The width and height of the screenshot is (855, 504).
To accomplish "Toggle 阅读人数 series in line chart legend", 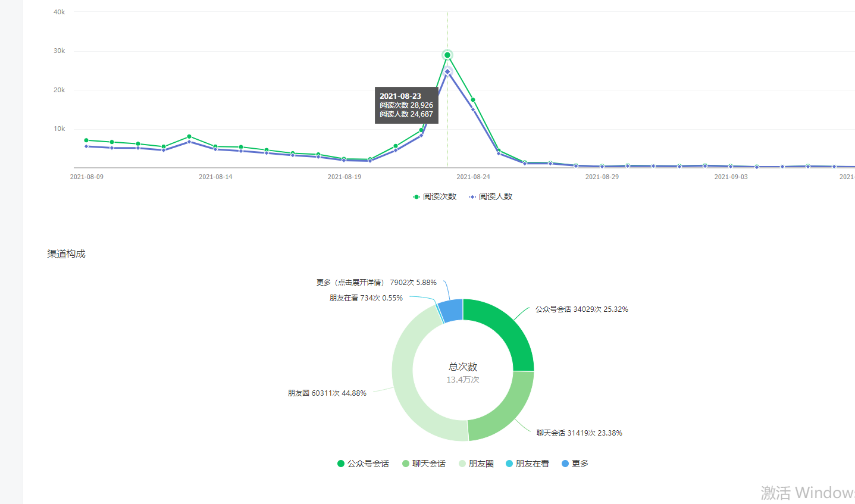I will [x=491, y=196].
